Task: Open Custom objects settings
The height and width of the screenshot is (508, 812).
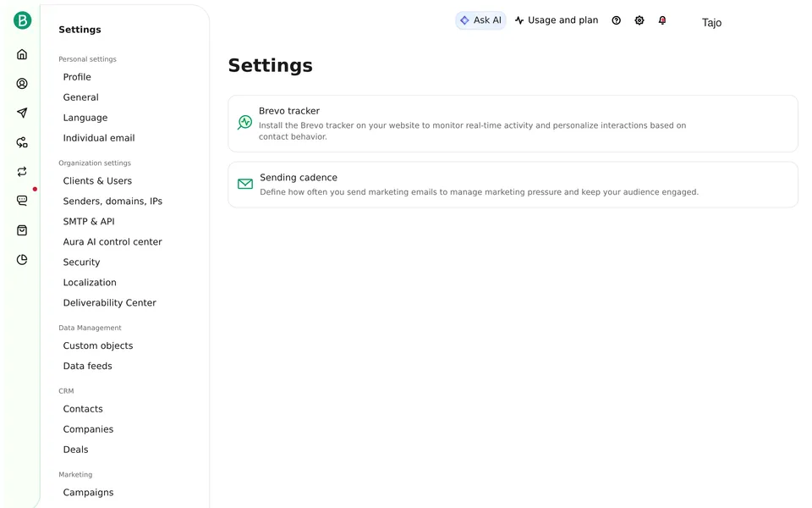Action: pos(98,345)
